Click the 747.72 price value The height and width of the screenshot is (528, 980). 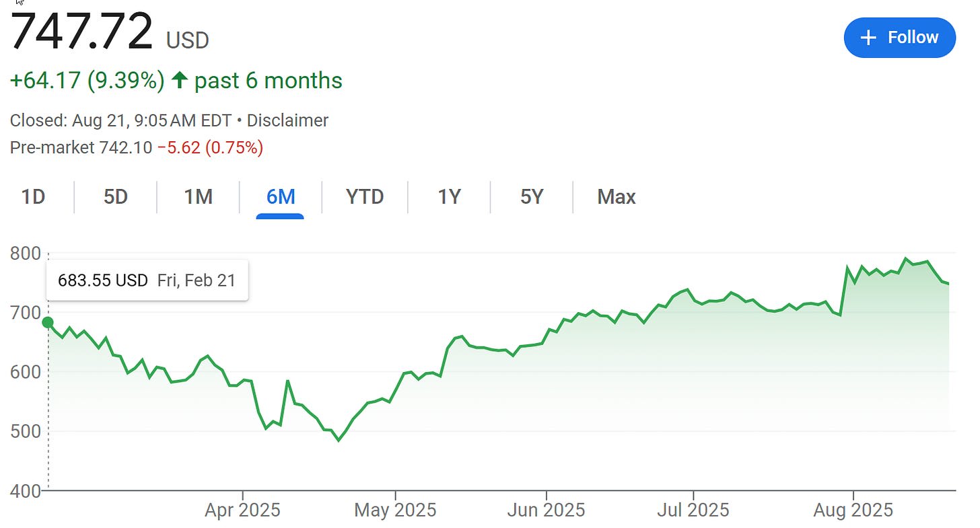82,32
